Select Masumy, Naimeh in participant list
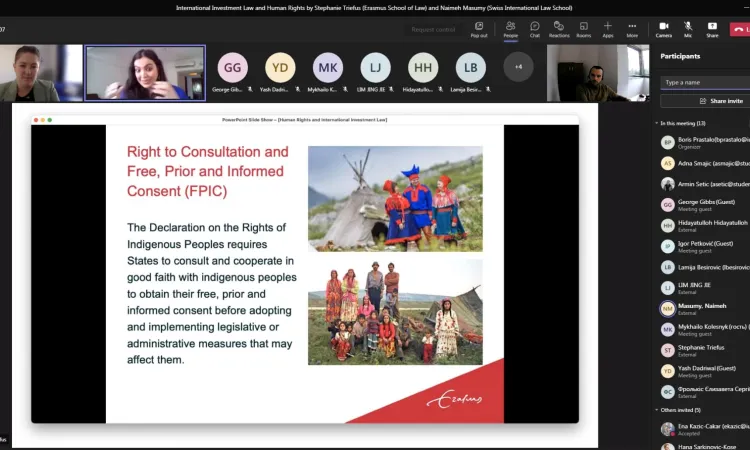750x450 pixels. click(x=699, y=308)
